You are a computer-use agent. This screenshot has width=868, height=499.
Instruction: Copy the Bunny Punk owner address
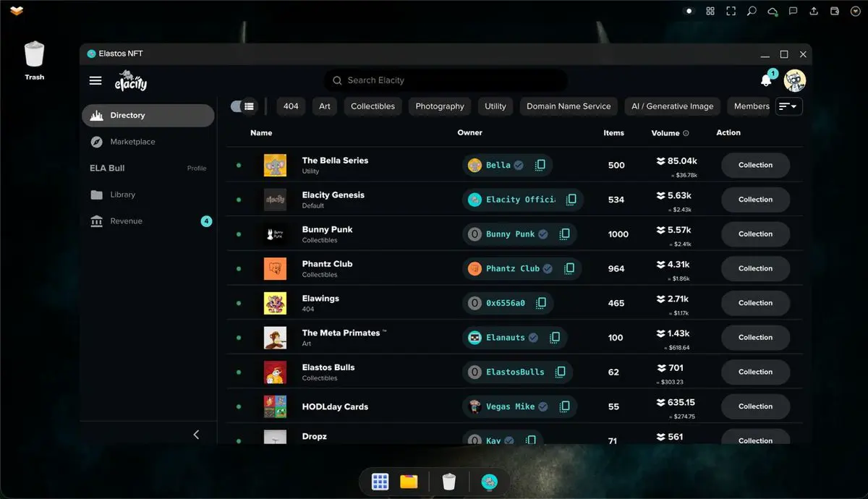tap(564, 234)
